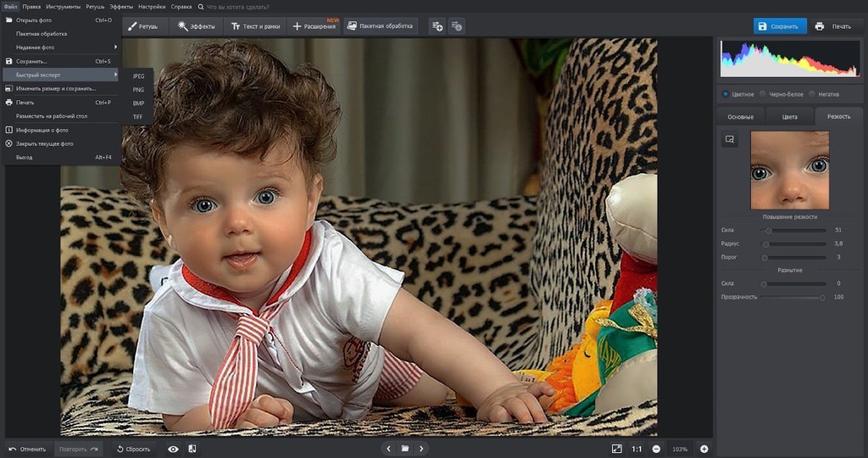
Task: Click the blue Сохранить button
Action: (x=779, y=26)
